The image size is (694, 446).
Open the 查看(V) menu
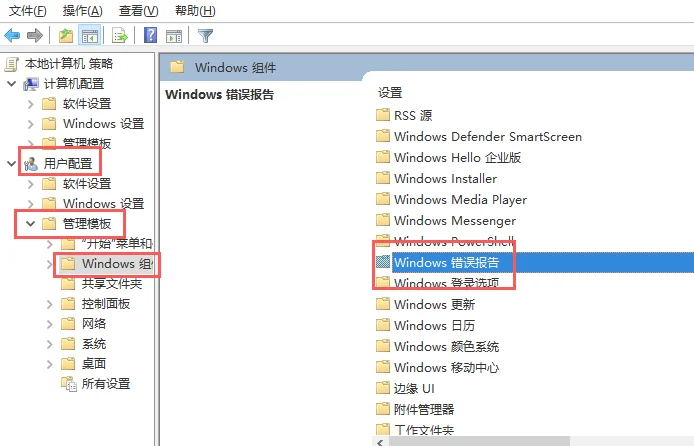pos(139,11)
